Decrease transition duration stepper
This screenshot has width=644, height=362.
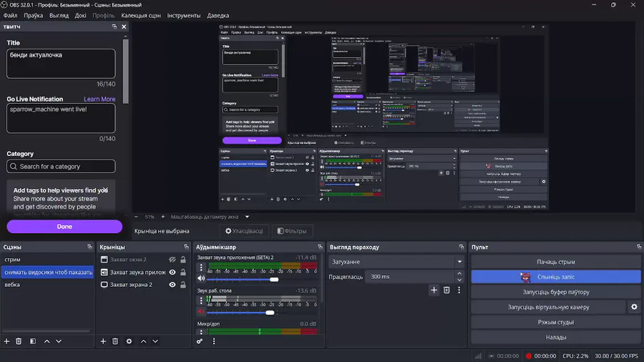[459, 280]
